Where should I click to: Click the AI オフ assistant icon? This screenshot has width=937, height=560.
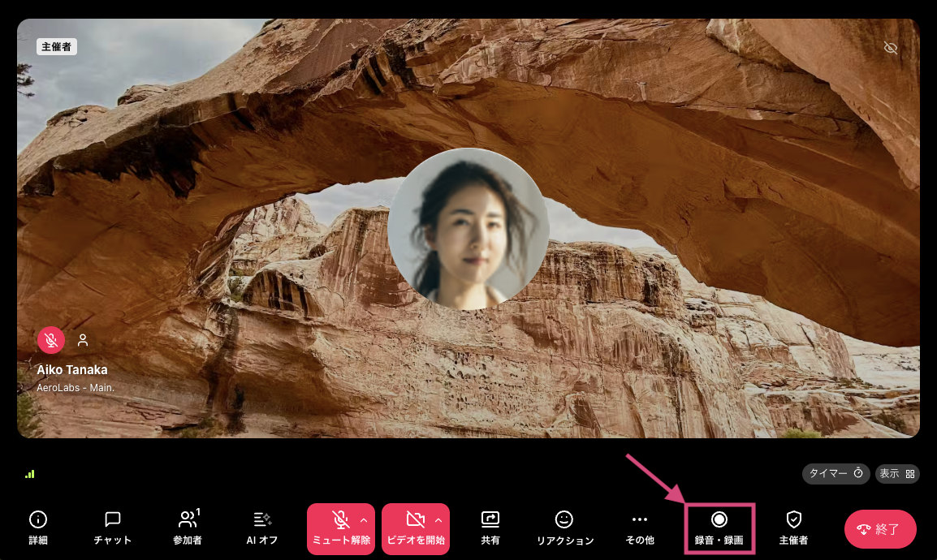pos(261,528)
